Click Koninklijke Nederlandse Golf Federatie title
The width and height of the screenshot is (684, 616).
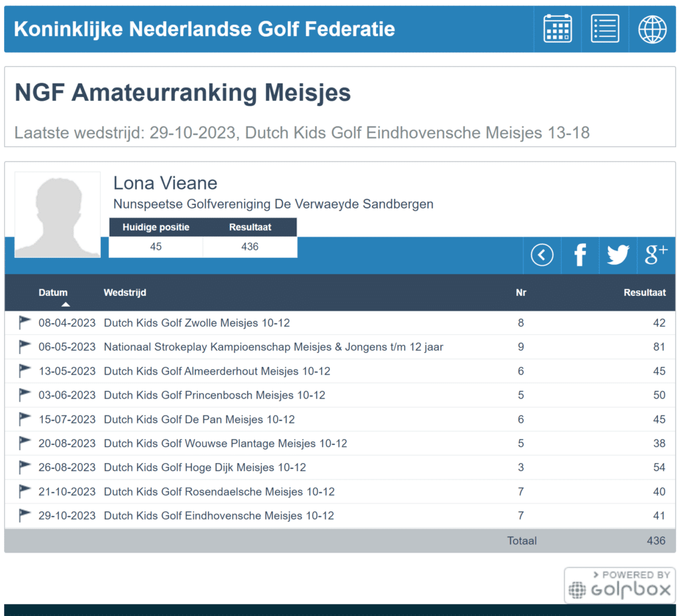point(204,29)
